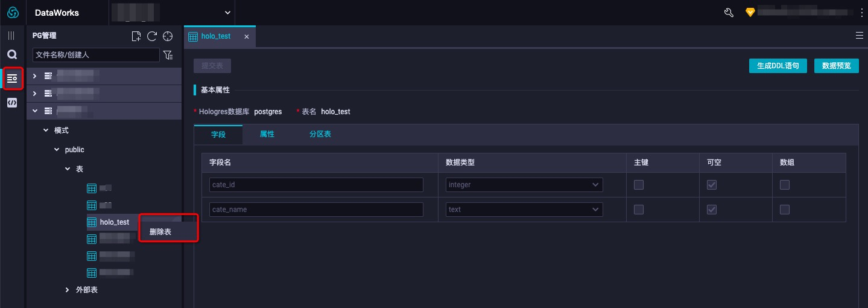Toggle 主键 checkbox for cate_name
This screenshot has width=868, height=308.
click(639, 210)
